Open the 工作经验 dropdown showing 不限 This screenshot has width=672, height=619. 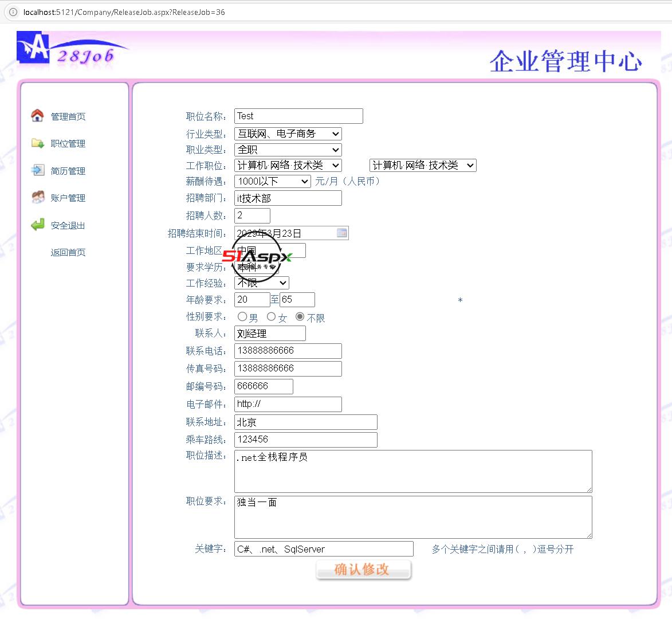point(262,283)
